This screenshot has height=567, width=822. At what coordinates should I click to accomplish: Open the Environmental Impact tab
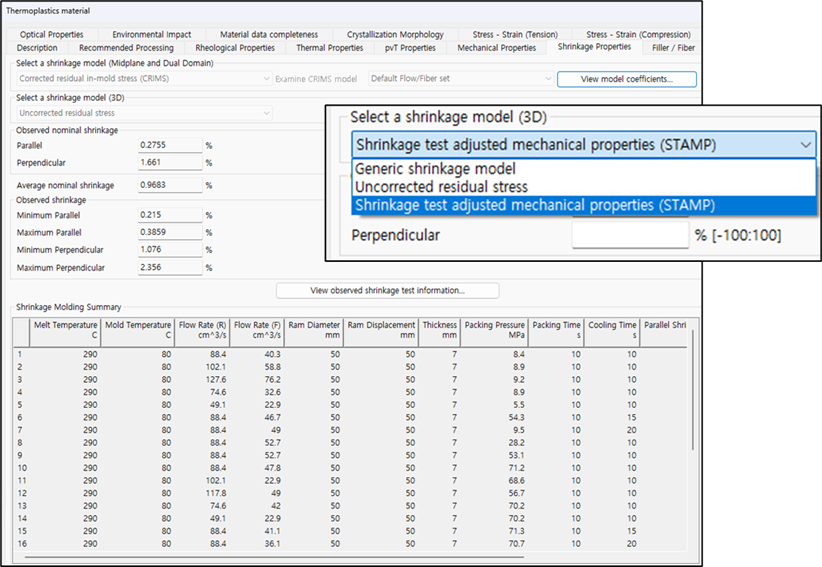tap(153, 34)
